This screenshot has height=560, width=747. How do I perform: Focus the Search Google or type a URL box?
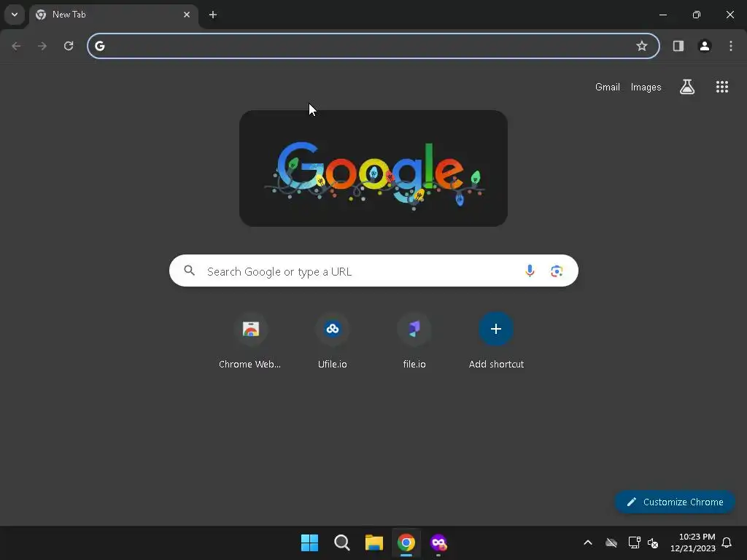click(x=373, y=271)
